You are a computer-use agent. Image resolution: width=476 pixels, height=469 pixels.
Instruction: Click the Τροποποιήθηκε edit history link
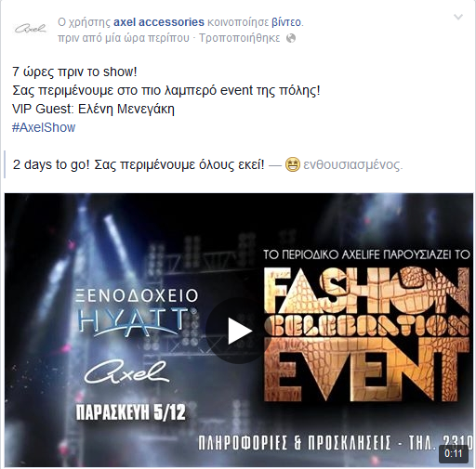point(239,38)
